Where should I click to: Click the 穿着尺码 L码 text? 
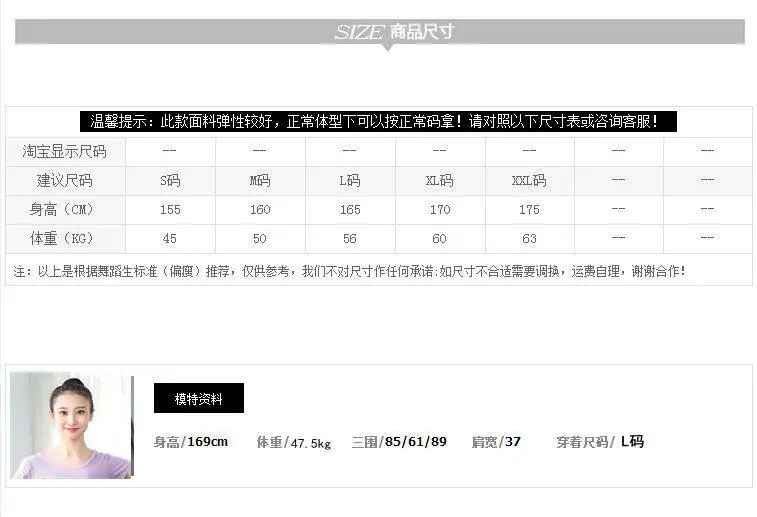point(600,442)
